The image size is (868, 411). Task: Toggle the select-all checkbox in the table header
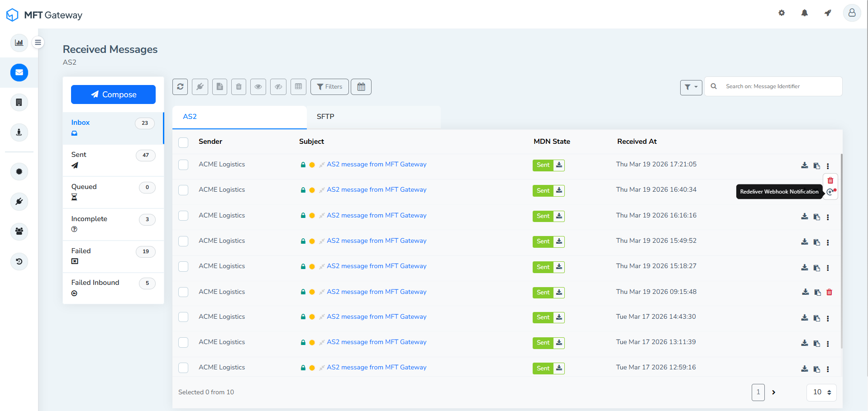pos(183,142)
